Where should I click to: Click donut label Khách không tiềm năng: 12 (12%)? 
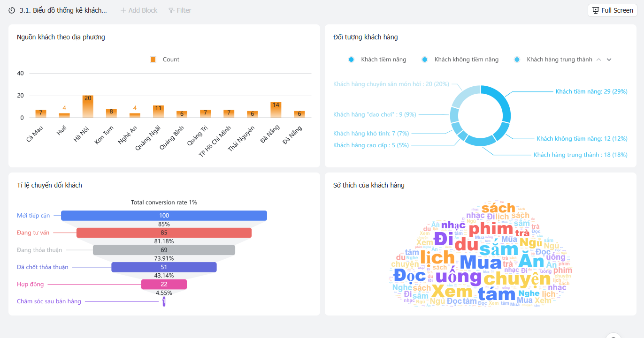click(x=582, y=139)
